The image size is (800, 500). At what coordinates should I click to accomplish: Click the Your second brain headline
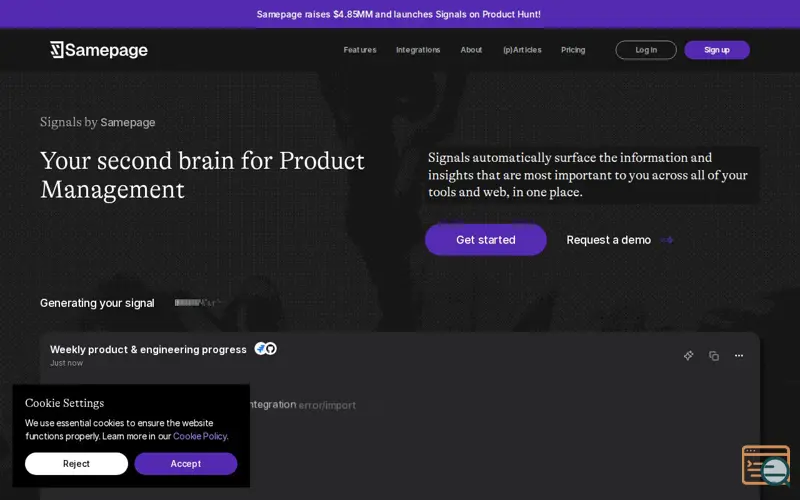point(202,175)
